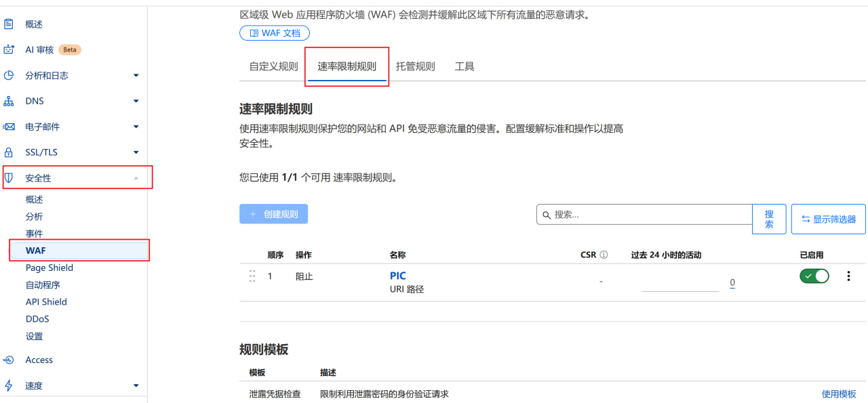Click the 显示筛选器 button
The width and height of the screenshot is (868, 403).
click(829, 219)
